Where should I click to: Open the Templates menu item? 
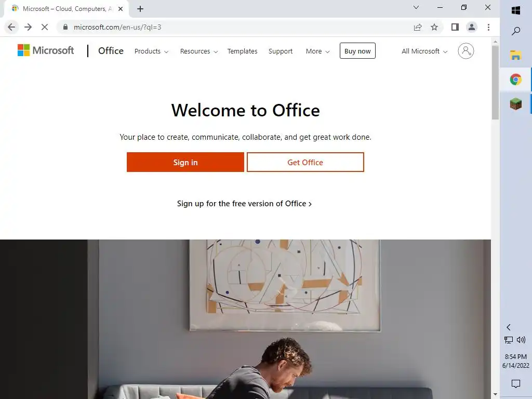click(x=242, y=51)
